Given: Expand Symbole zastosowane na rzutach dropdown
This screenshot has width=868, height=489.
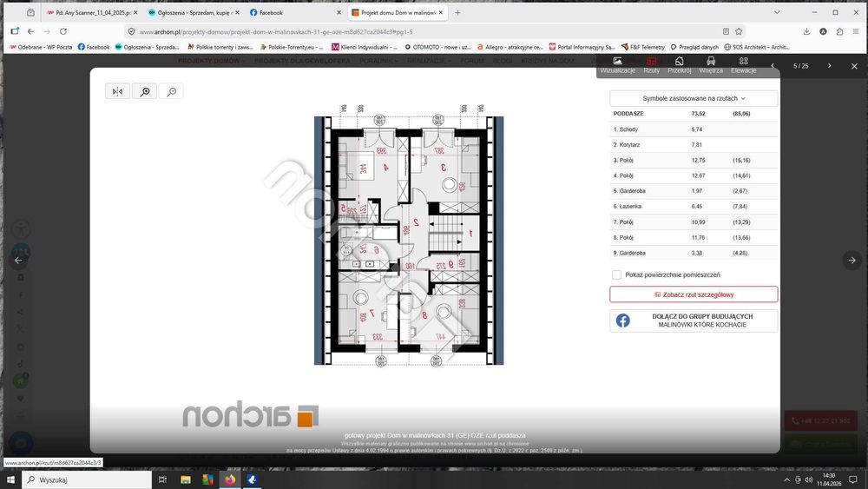Looking at the screenshot, I should [x=694, y=98].
